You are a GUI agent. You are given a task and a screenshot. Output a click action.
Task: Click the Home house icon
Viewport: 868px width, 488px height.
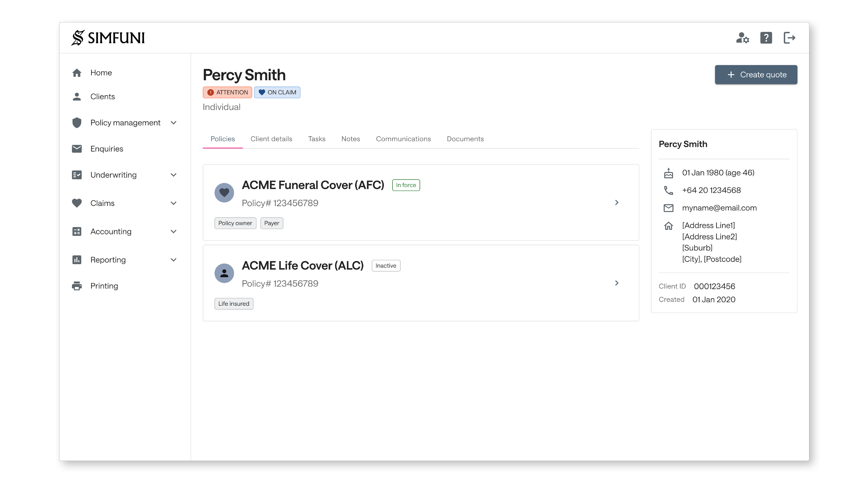77,73
